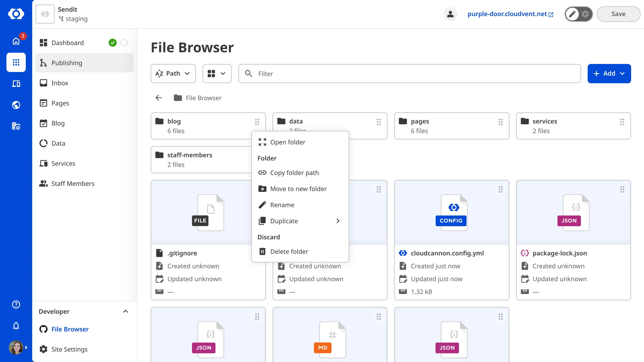Open the devices icon in left rail
The height and width of the screenshot is (362, 644).
pos(16,84)
